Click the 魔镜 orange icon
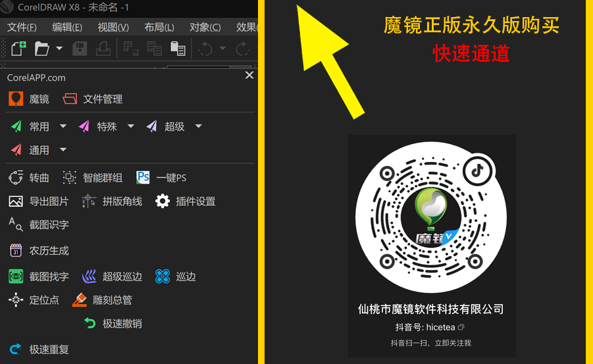Screen dimensions: 593x364 pos(16,99)
